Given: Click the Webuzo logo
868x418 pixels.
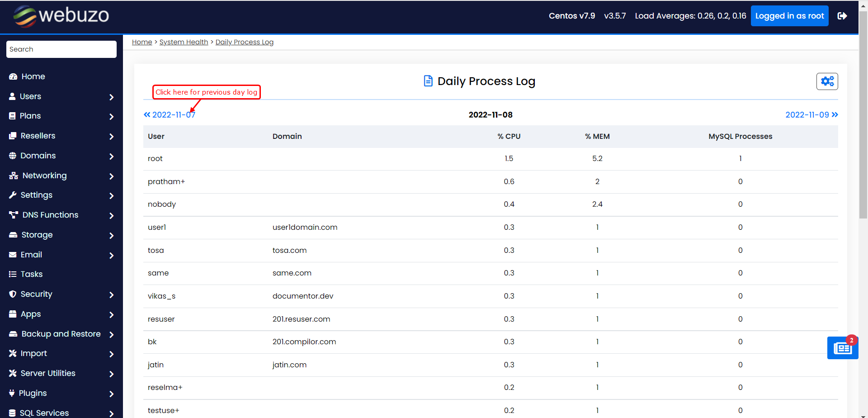Looking at the screenshot, I should click(61, 16).
